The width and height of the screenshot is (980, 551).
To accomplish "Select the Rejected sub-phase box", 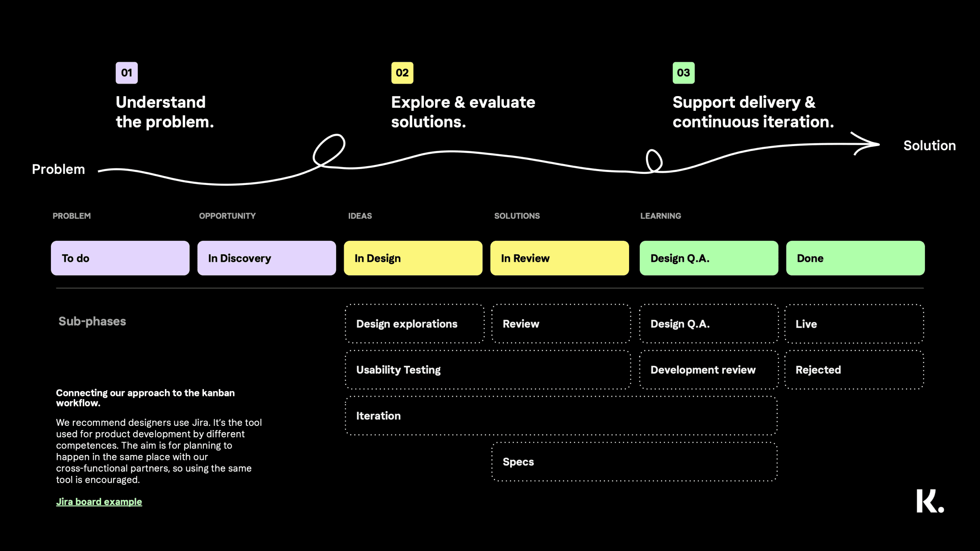I will [x=854, y=370].
